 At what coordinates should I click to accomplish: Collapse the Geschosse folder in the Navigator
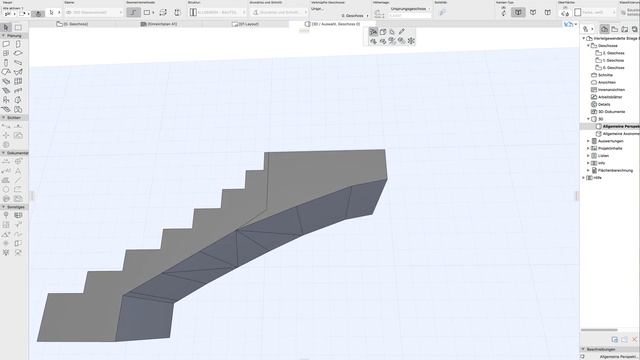tap(588, 46)
